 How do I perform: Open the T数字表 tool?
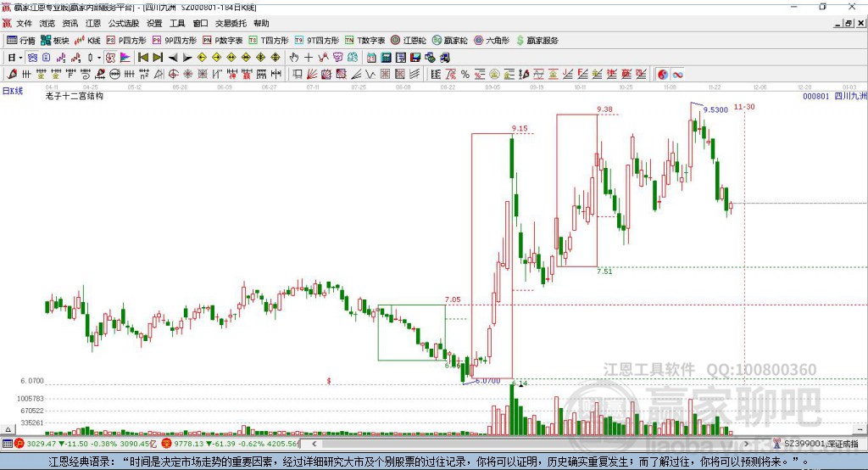click(x=364, y=41)
